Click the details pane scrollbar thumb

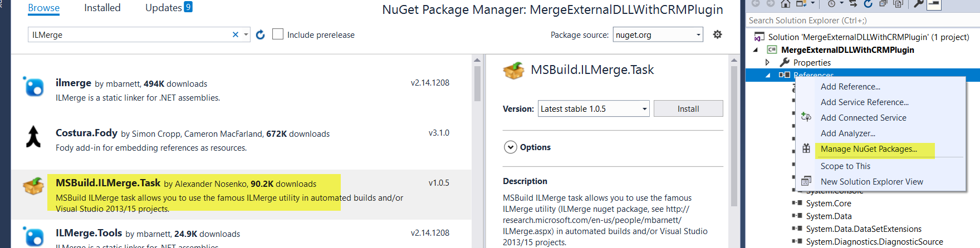pos(734,136)
